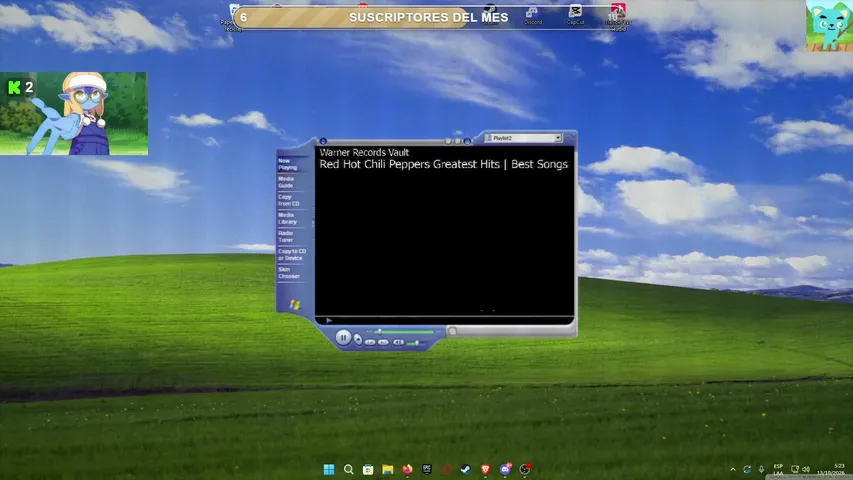853x480 pixels.
Task: Click the green seek progress bar
Action: click(405, 331)
